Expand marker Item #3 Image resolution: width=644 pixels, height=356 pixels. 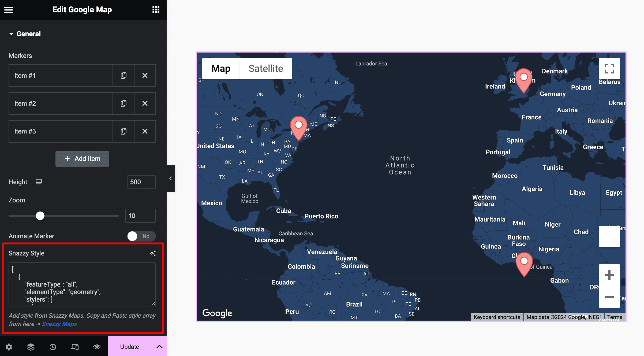[61, 131]
